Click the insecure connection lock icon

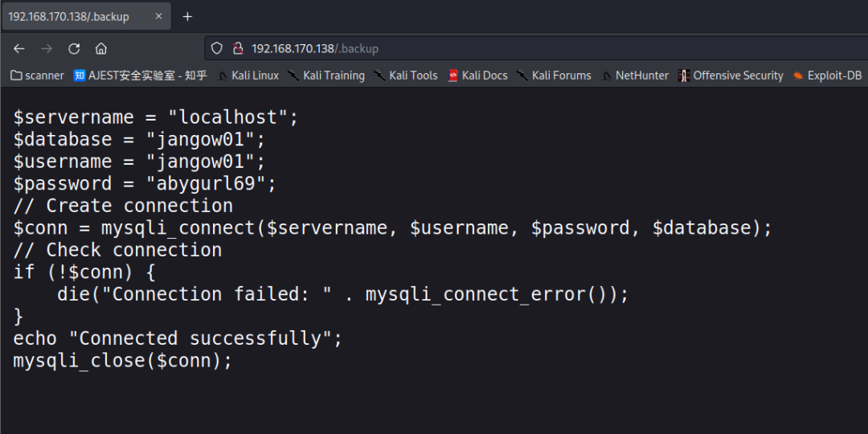pos(237,48)
